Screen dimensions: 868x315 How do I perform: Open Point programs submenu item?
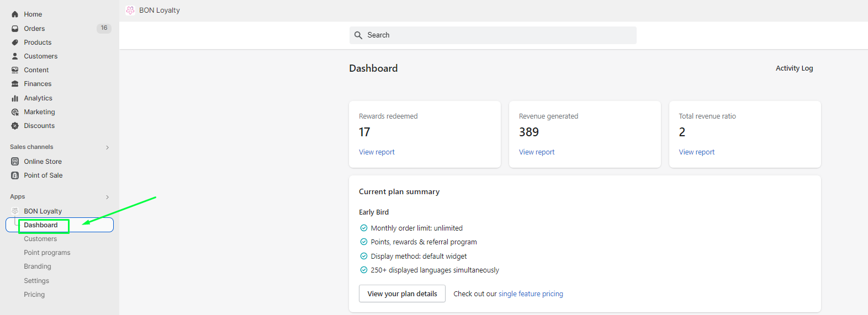click(x=47, y=253)
